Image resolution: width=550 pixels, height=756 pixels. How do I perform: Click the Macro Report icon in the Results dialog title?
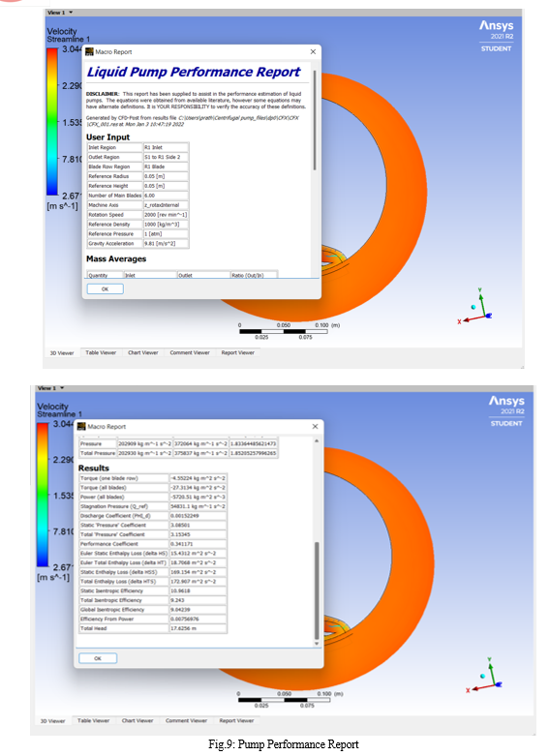81,426
